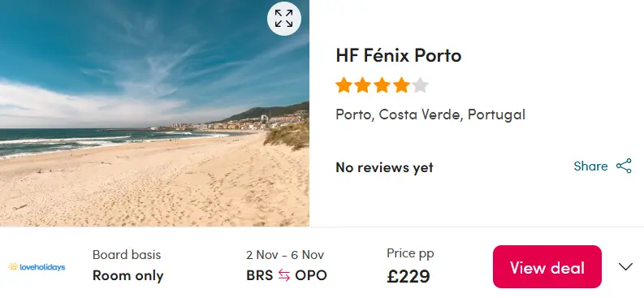
Task: Click the share network icon
Action: pyautogui.click(x=624, y=166)
